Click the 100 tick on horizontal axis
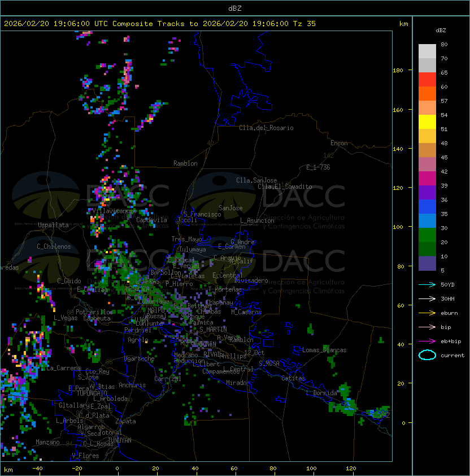The width and height of the screenshot is (470, 476). click(311, 469)
